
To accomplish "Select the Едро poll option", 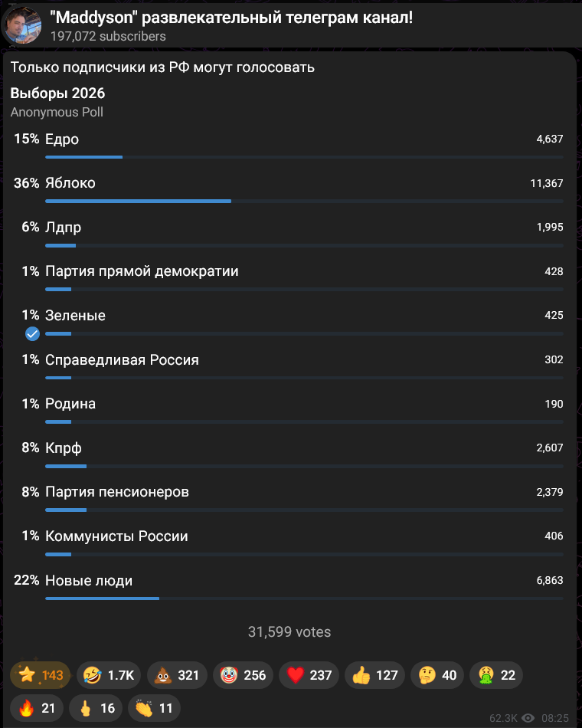I will tap(288, 146).
